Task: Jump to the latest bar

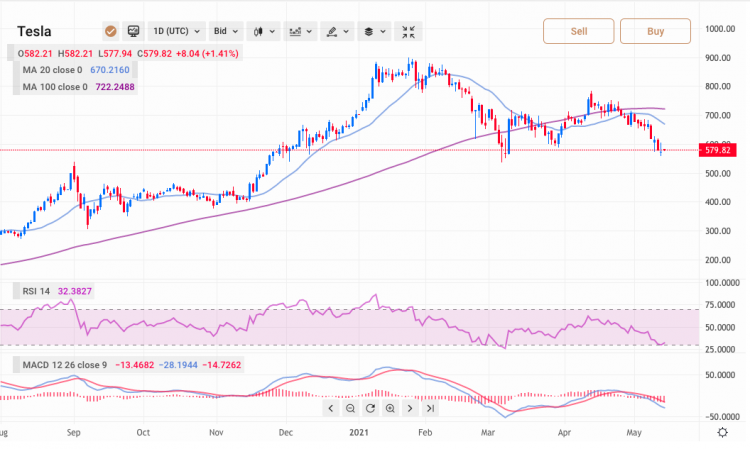Action: tap(430, 408)
